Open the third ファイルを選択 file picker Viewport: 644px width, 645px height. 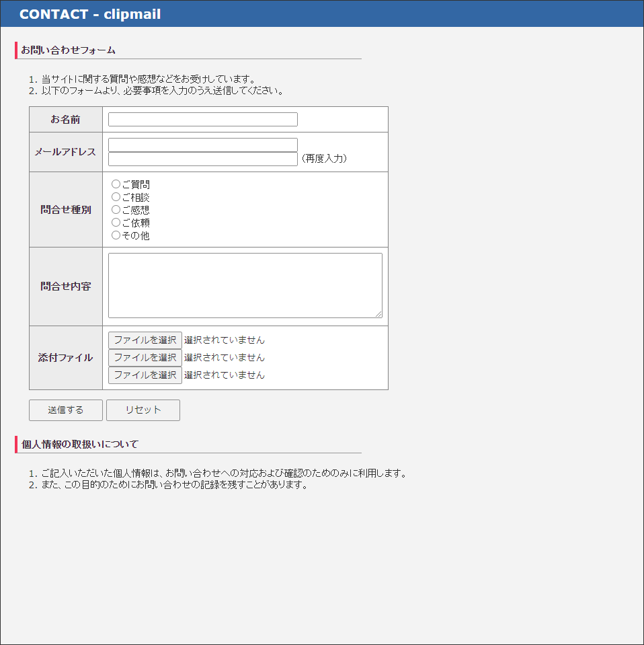pyautogui.click(x=145, y=375)
